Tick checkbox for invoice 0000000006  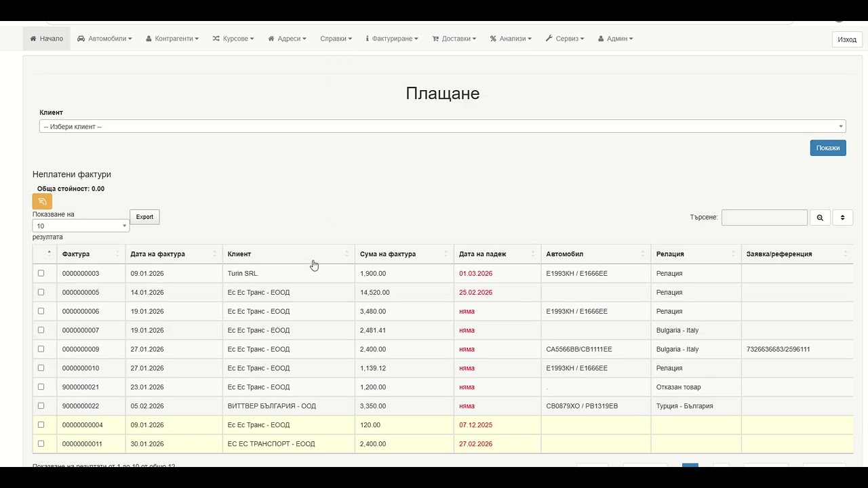(x=41, y=311)
